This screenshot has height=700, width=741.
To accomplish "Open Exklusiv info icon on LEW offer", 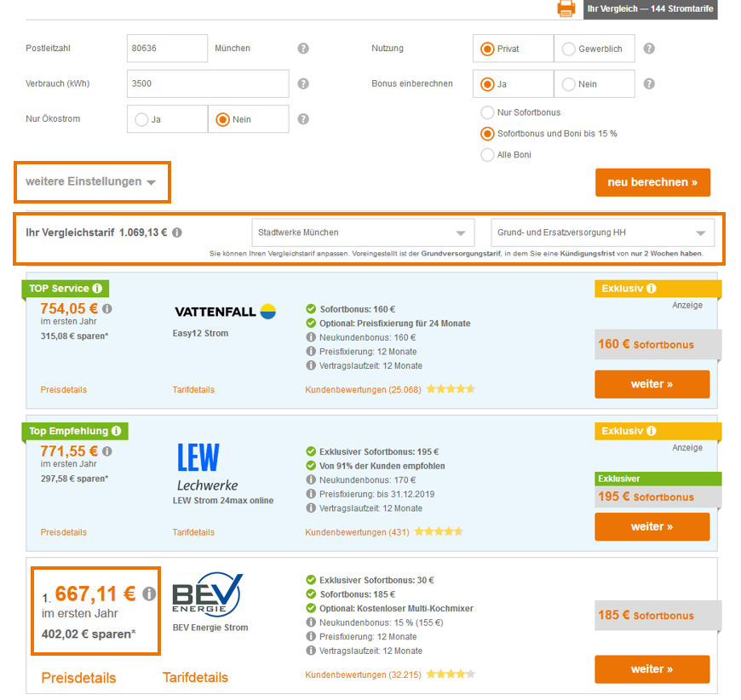I will tap(652, 431).
